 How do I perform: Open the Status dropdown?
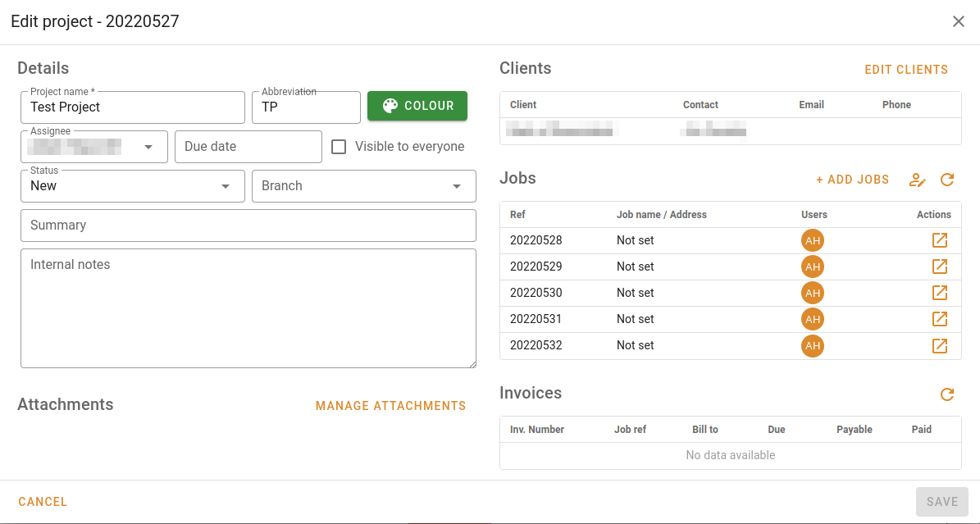click(226, 186)
